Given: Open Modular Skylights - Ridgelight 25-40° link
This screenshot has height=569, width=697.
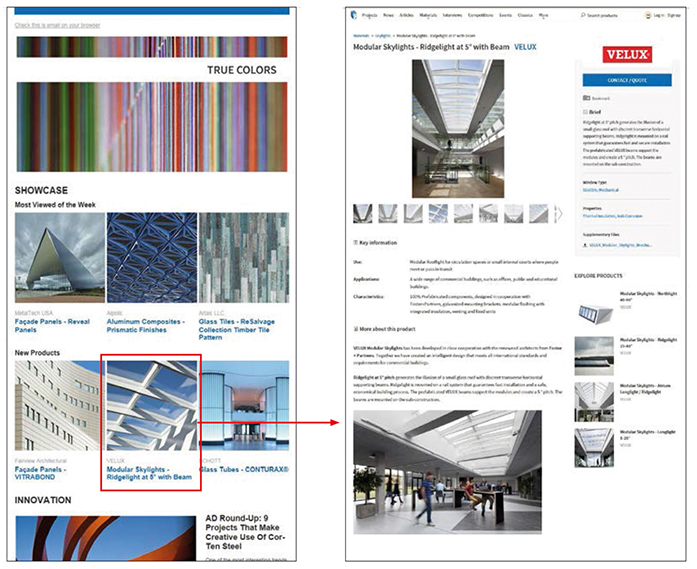Looking at the screenshot, I should pos(648,342).
